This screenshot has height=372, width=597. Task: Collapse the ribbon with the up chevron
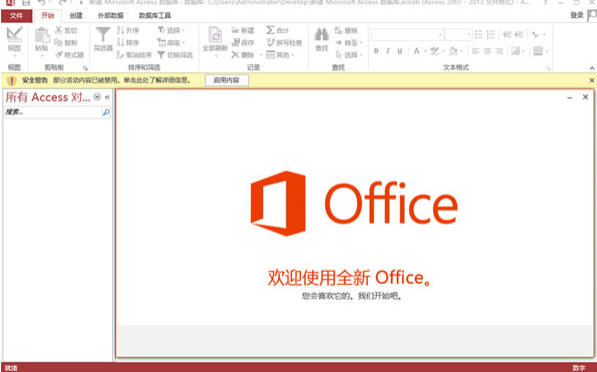[592, 68]
